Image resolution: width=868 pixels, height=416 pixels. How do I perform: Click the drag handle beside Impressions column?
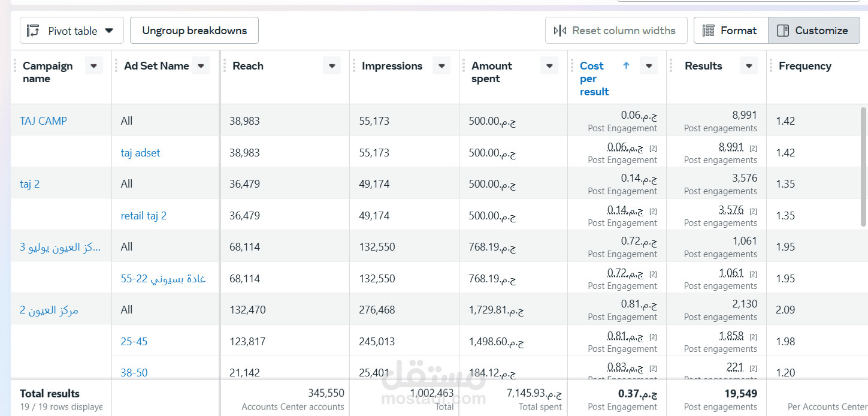(x=354, y=66)
